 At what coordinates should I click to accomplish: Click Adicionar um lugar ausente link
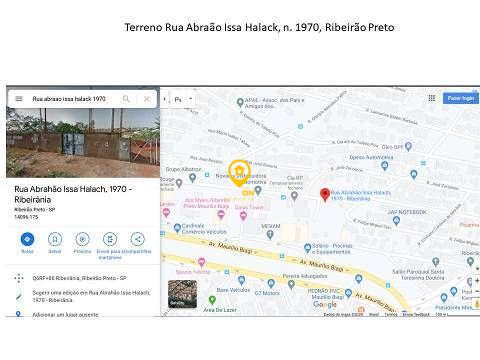65,314
